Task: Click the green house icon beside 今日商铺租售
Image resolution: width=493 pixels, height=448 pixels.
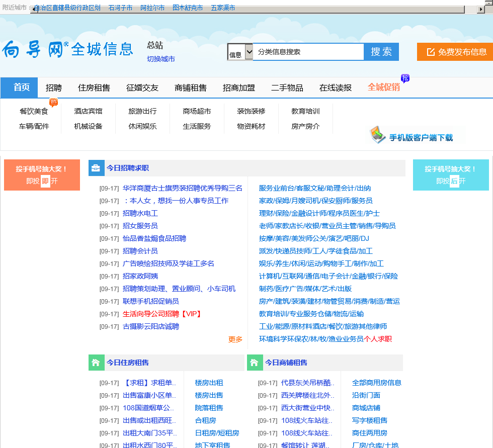Action: point(255,363)
